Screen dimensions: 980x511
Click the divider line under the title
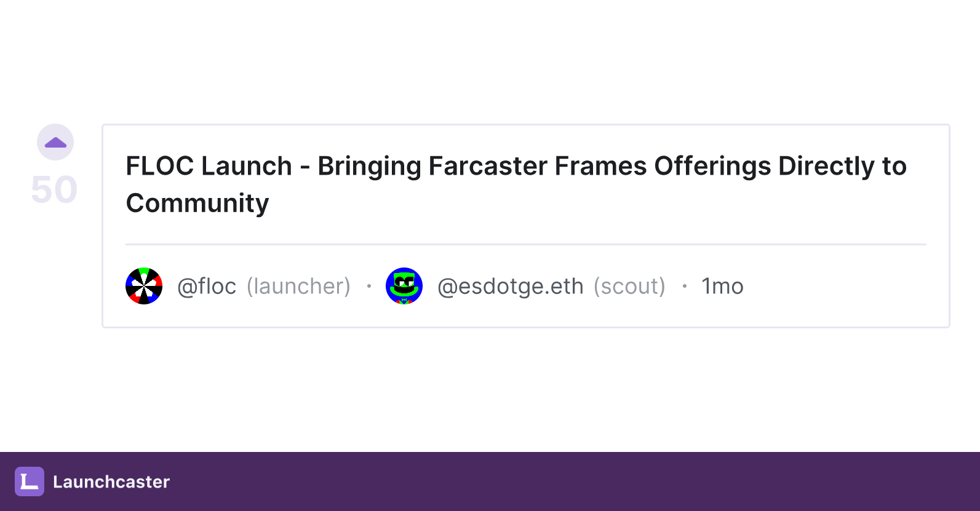(x=526, y=244)
